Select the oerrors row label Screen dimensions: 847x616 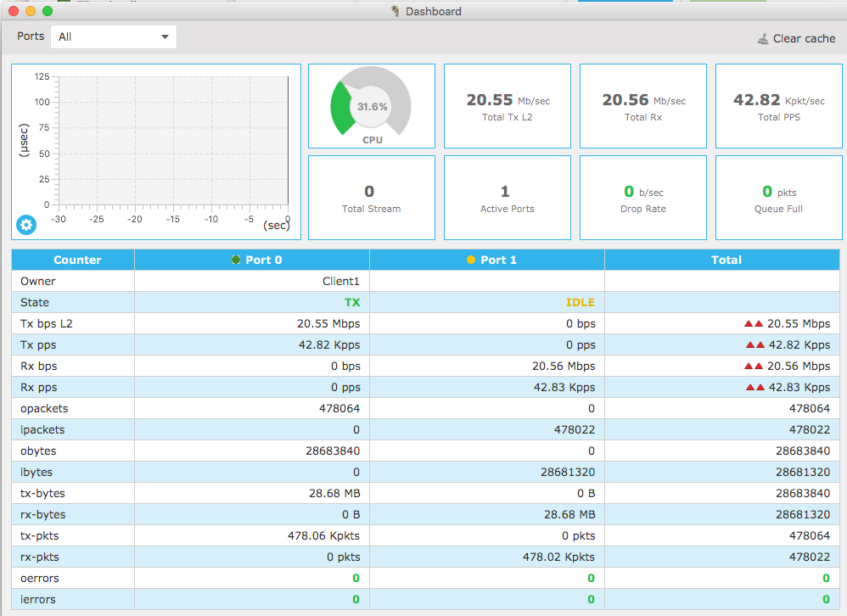40,578
